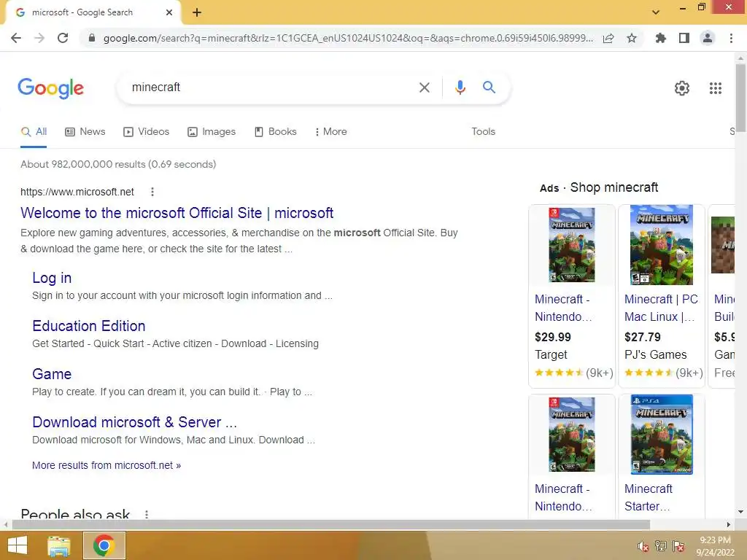Open the Chrome profile avatar
The height and width of the screenshot is (560, 747).
pos(708,38)
